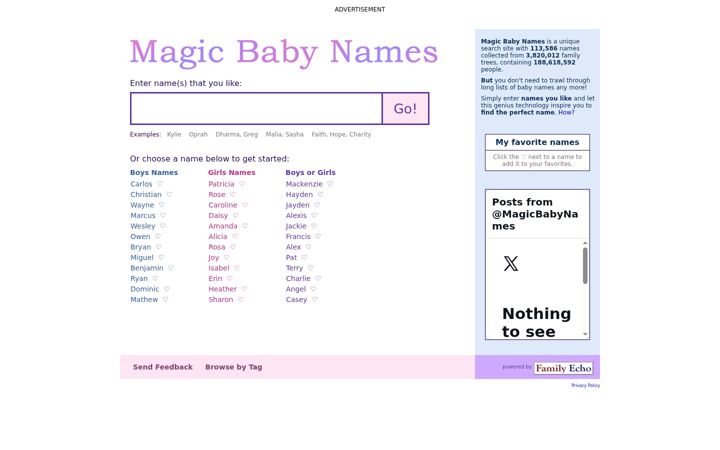Tap the heart next to Daisy
720x450 pixels.
click(236, 215)
